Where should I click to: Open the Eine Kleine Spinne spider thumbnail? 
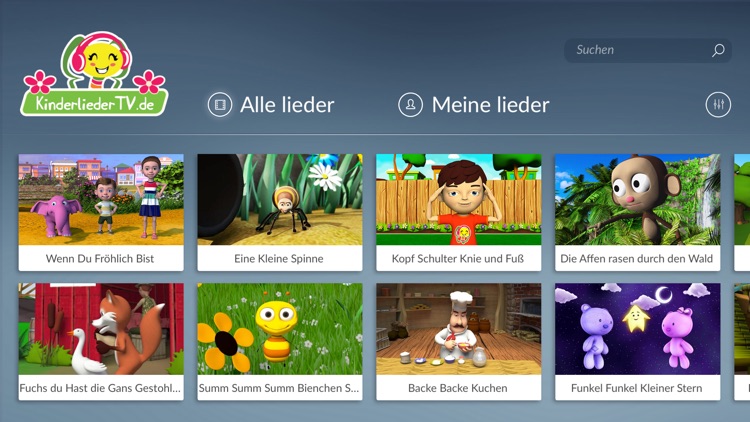point(280,200)
